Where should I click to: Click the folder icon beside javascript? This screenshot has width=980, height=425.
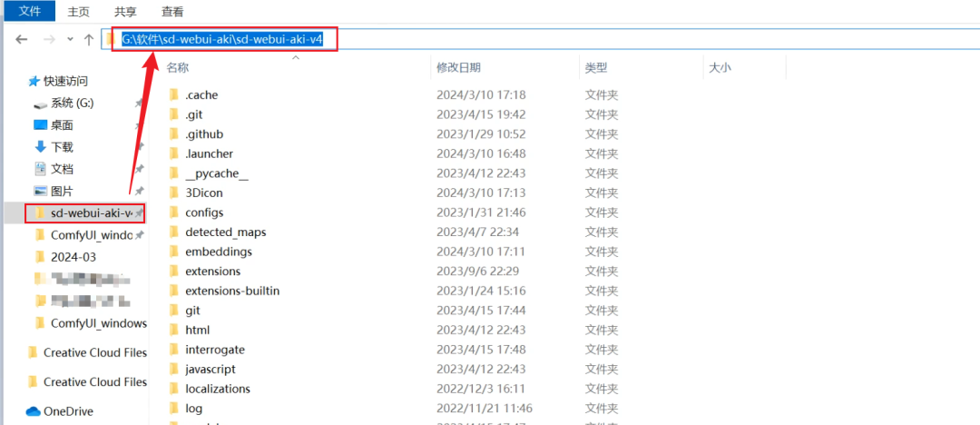pyautogui.click(x=174, y=369)
